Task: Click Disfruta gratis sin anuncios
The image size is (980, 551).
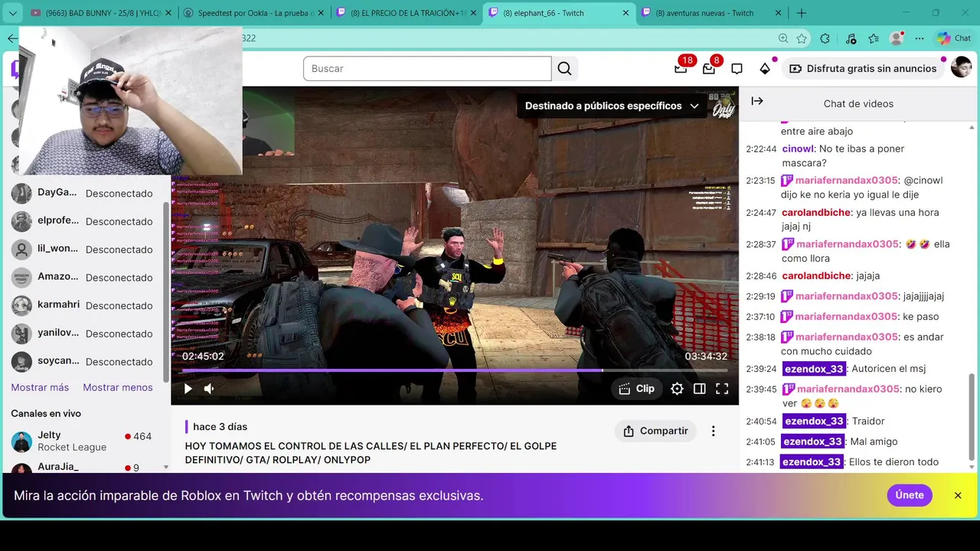Action: tap(862, 69)
